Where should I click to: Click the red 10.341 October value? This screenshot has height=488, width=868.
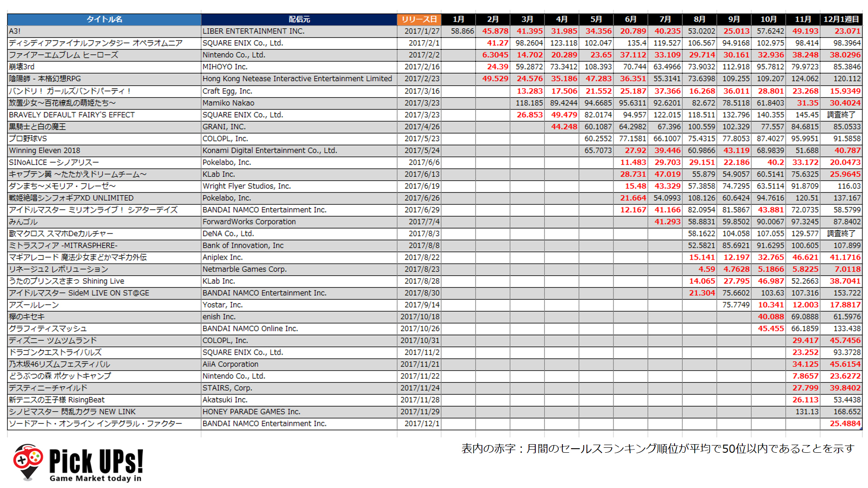tap(769, 305)
